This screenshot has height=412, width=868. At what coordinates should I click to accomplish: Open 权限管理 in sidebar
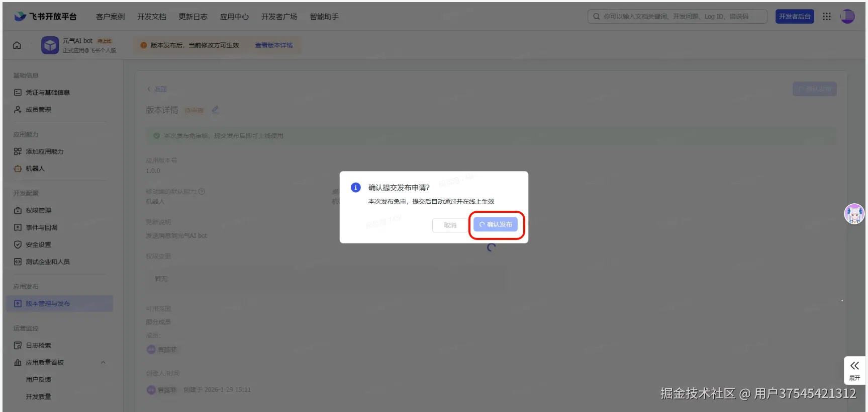click(x=39, y=210)
